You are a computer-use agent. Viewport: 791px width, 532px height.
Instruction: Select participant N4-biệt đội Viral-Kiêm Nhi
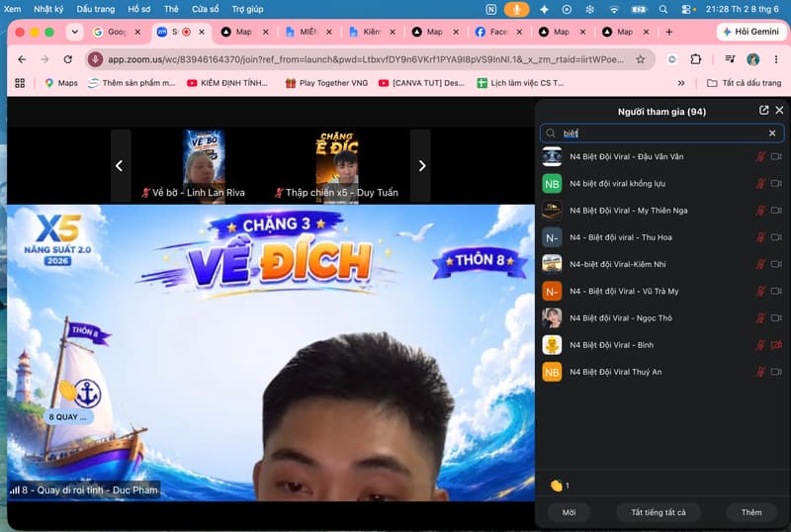(661, 264)
